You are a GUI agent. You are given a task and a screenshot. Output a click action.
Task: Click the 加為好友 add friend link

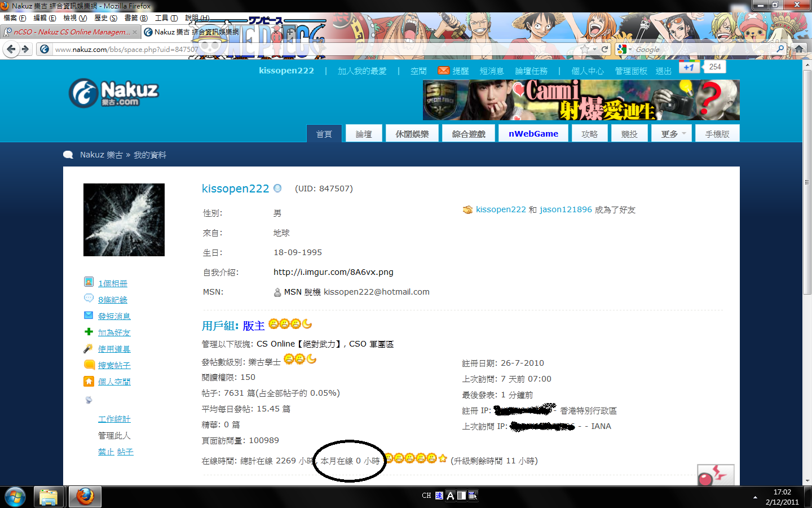tap(114, 332)
